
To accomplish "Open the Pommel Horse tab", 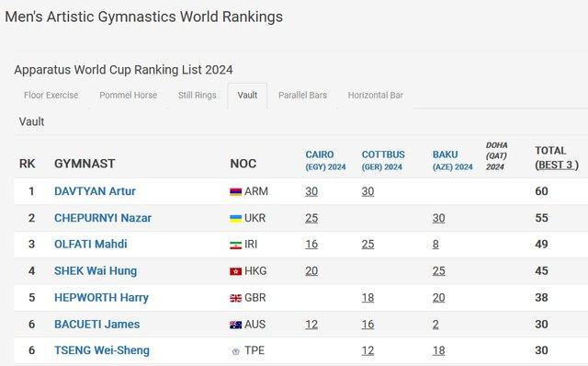I will click(129, 96).
